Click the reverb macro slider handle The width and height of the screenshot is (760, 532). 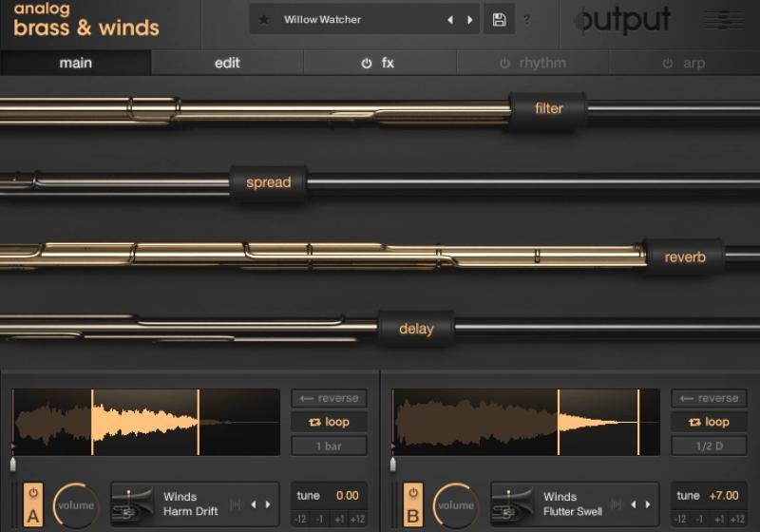[x=684, y=257]
